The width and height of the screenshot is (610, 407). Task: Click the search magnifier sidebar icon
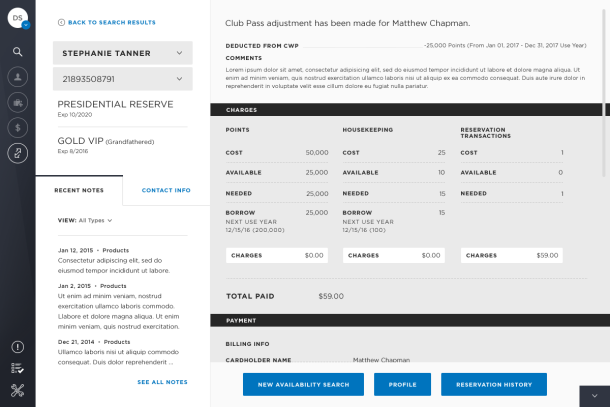pyautogui.click(x=18, y=52)
